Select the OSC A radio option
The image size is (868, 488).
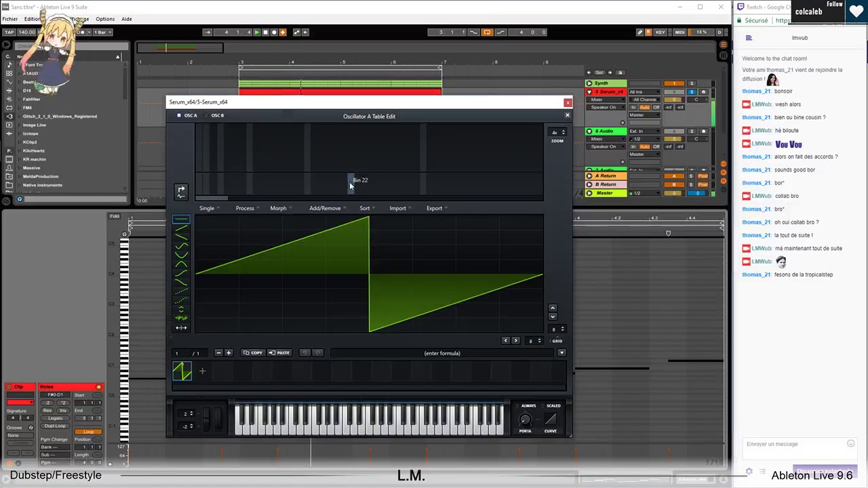point(187,115)
